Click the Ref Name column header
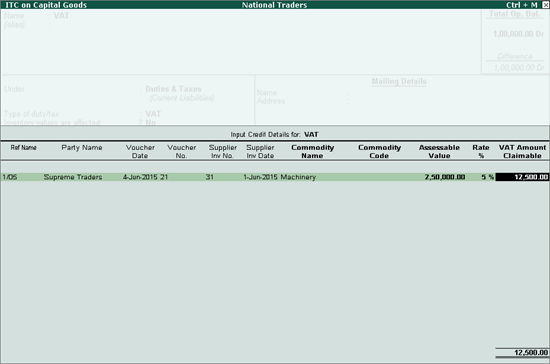The height and width of the screenshot is (364, 550). tap(24, 148)
